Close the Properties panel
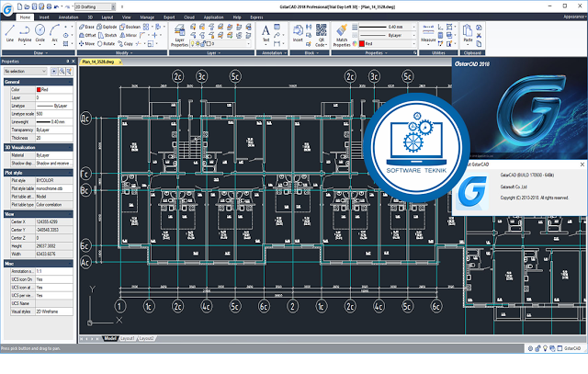588x374 pixels. (73, 62)
